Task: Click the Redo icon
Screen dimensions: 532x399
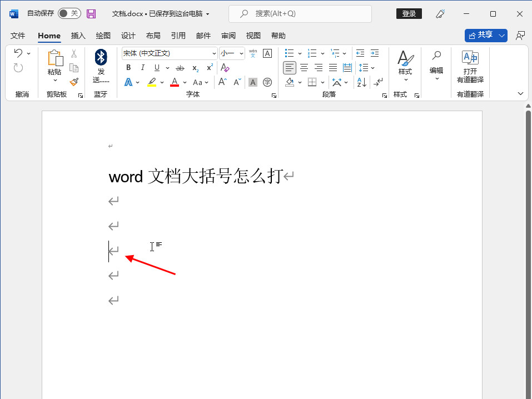Action: click(x=18, y=68)
